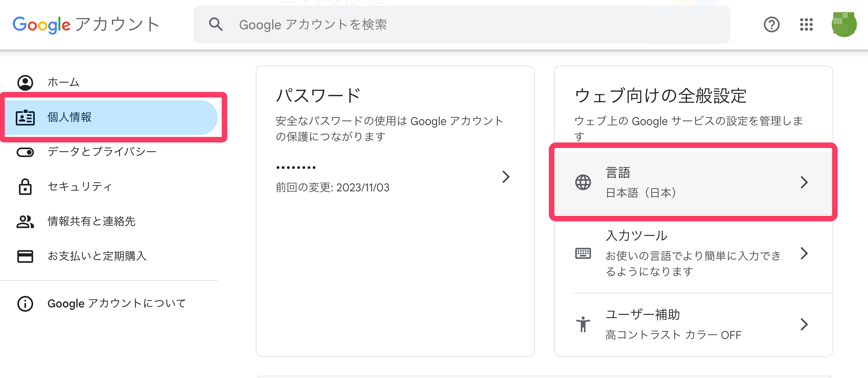
Task: Expand 入力ツール using right arrow
Action: click(x=804, y=253)
